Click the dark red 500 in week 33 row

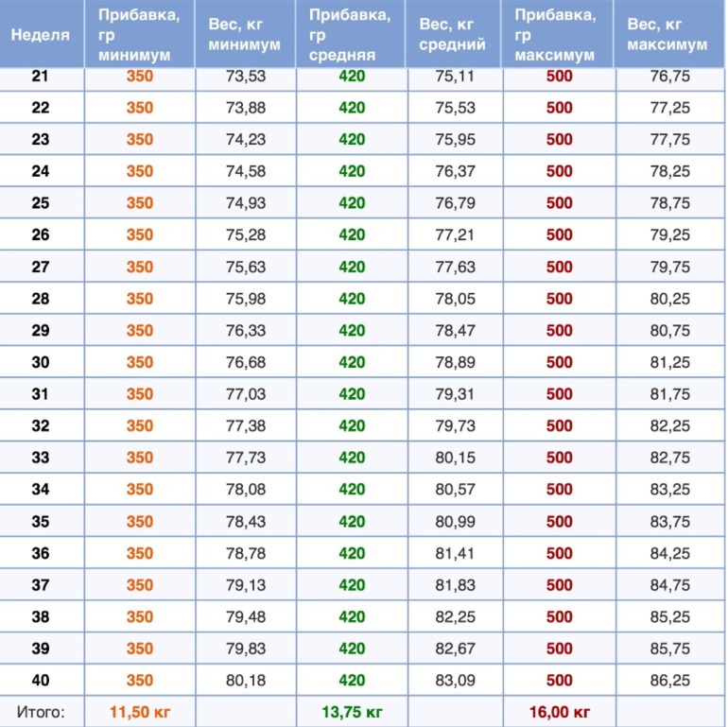[559, 458]
